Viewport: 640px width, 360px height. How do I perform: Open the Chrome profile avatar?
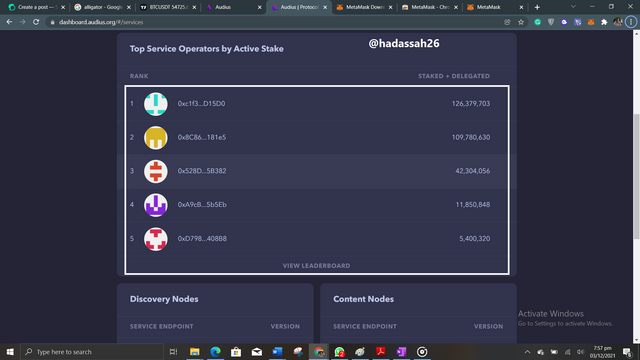coord(618,22)
